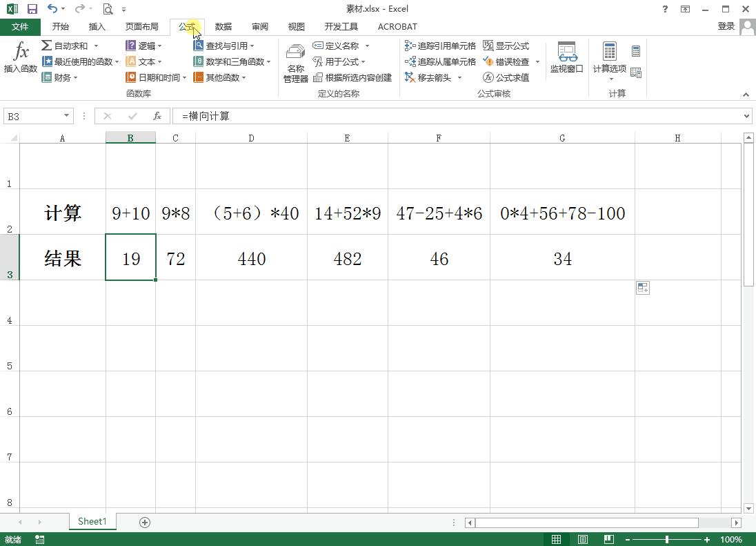Screen dimensions: 756x546
Task: Open Recently Used functions (最近使用的函数)
Action: (79, 61)
